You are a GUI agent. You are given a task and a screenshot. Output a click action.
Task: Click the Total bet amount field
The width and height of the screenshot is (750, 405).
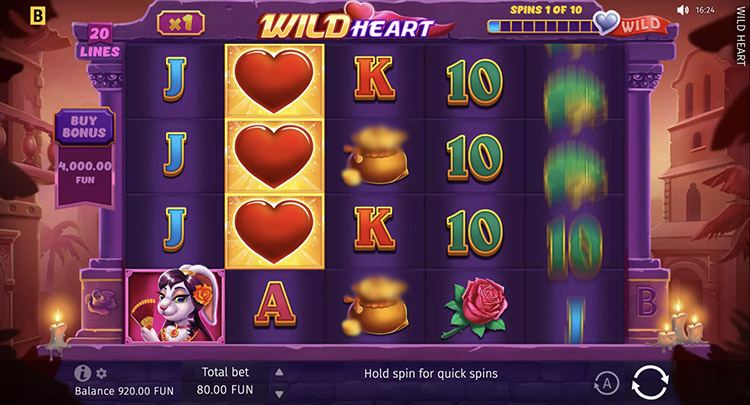pos(225,381)
